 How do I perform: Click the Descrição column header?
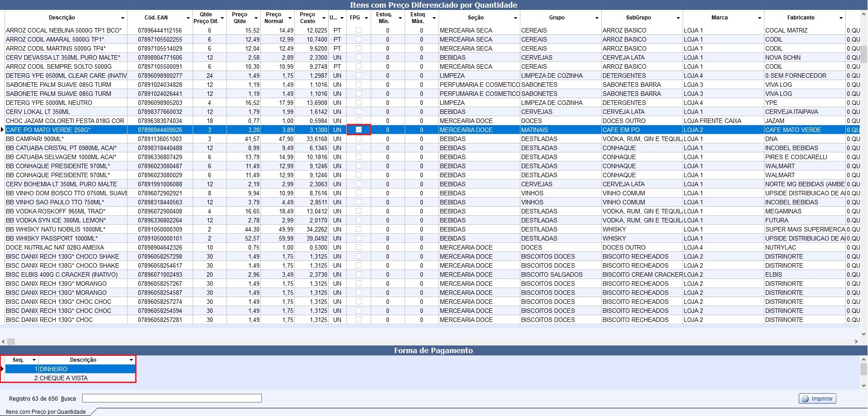tap(62, 18)
